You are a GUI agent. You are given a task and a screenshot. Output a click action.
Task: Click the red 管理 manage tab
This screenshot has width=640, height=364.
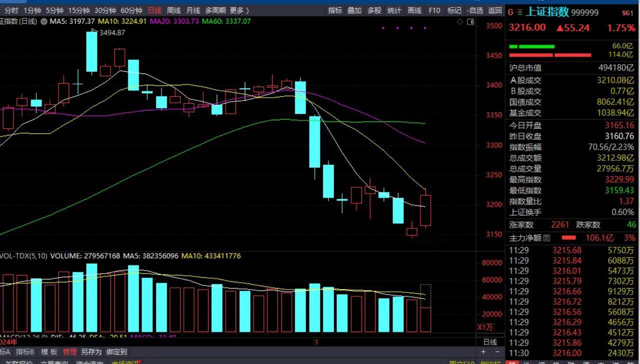point(69,352)
